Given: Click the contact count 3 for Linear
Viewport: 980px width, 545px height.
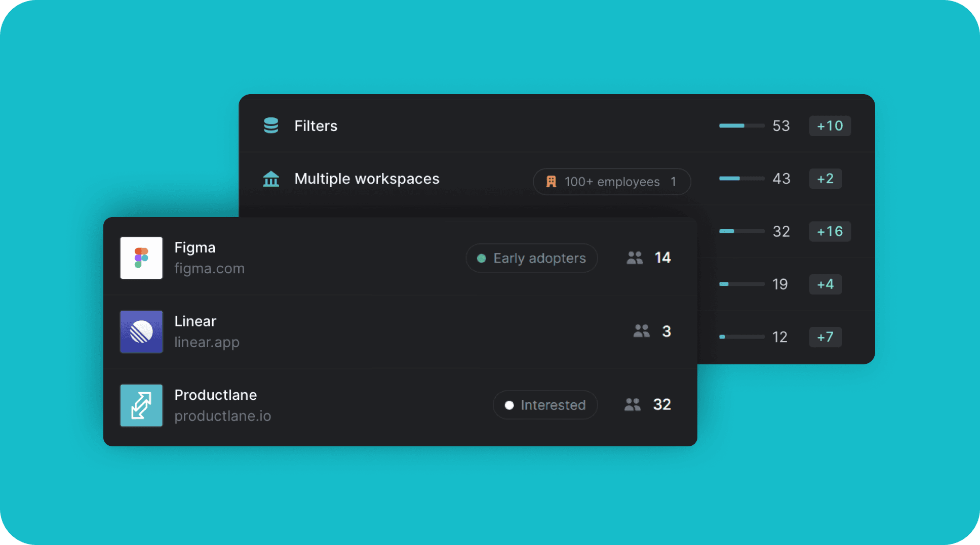Looking at the screenshot, I should 667,331.
